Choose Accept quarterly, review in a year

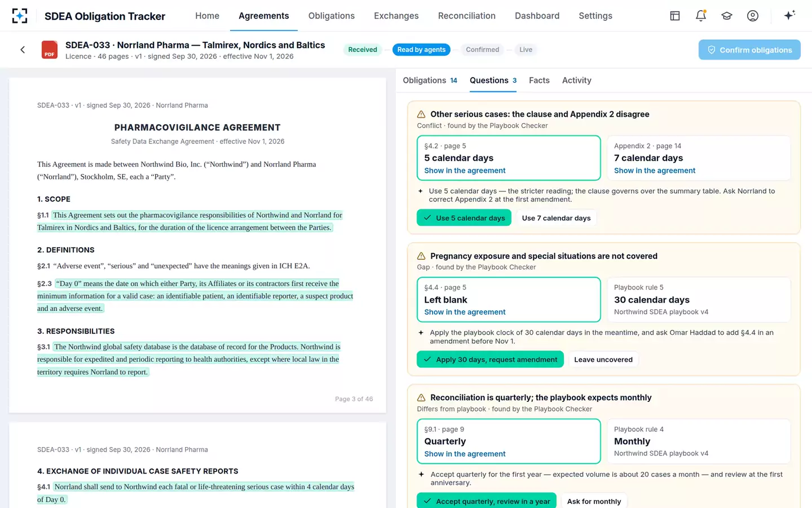(x=487, y=501)
